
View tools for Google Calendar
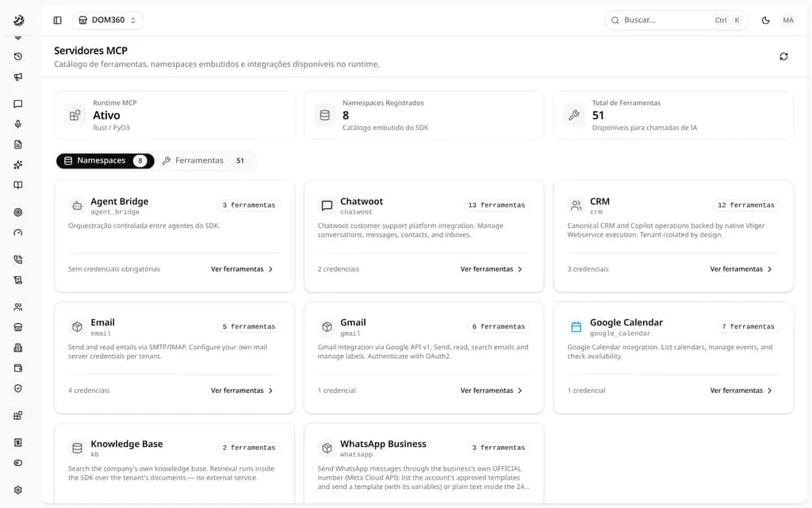click(741, 391)
